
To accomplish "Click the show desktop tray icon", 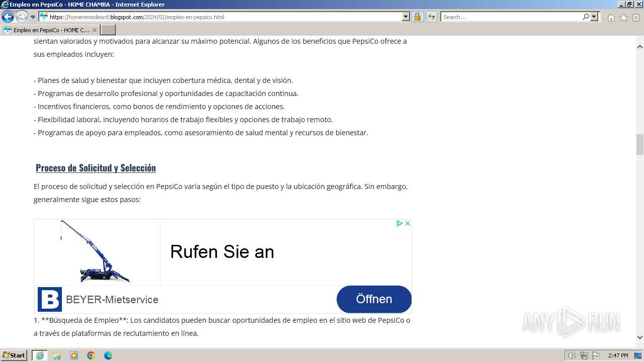I will 637,355.
